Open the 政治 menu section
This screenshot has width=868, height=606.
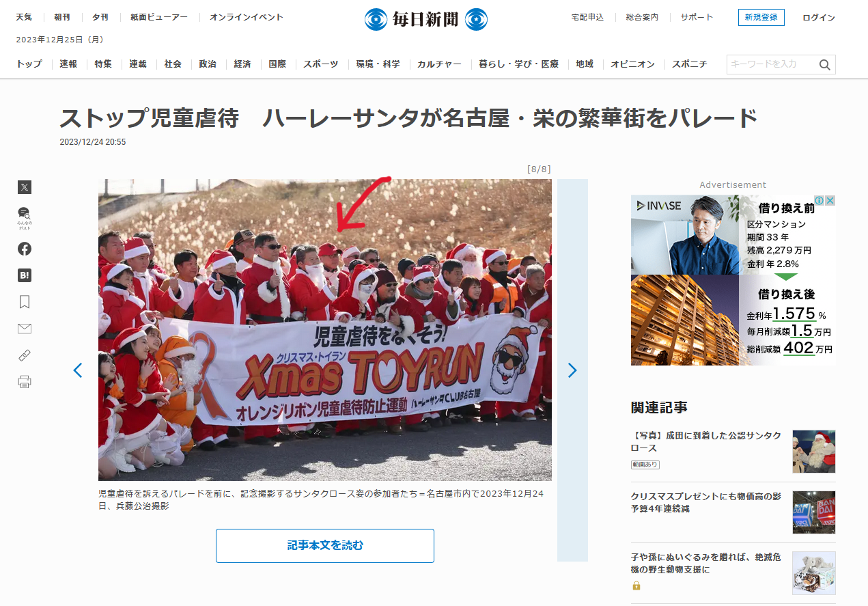(x=208, y=64)
